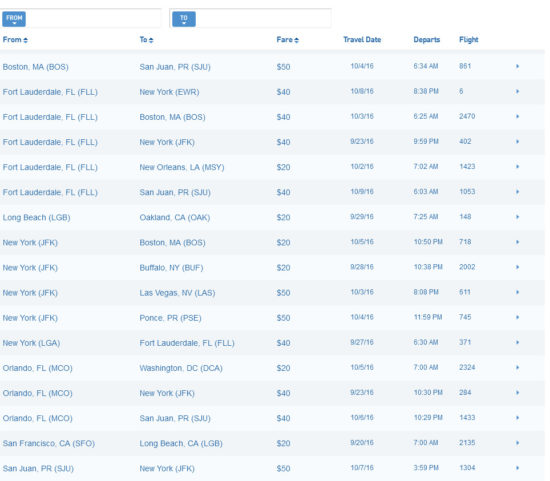The height and width of the screenshot is (481, 550).
Task: Open New York (LGA) to Fort Lauderdale row
Action: [x=273, y=343]
